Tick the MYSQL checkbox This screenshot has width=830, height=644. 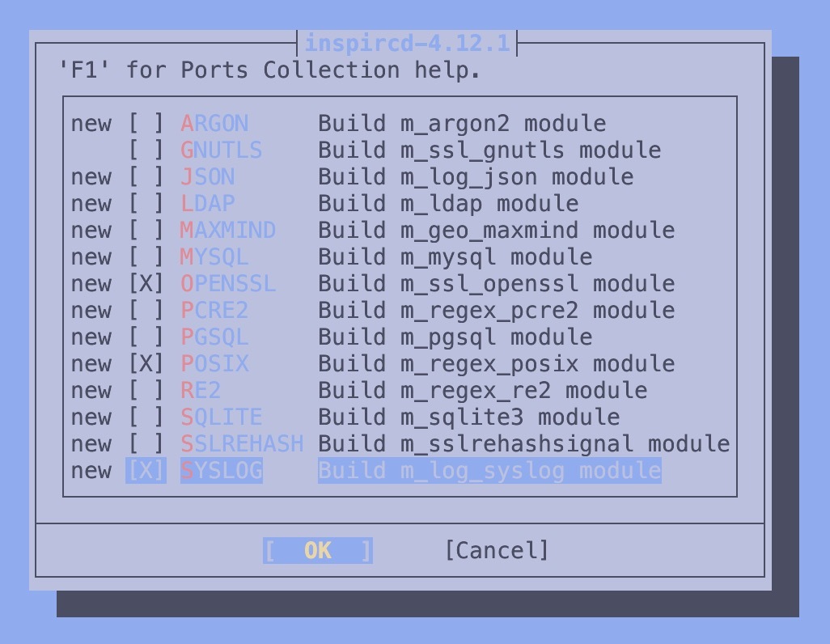coord(146,256)
